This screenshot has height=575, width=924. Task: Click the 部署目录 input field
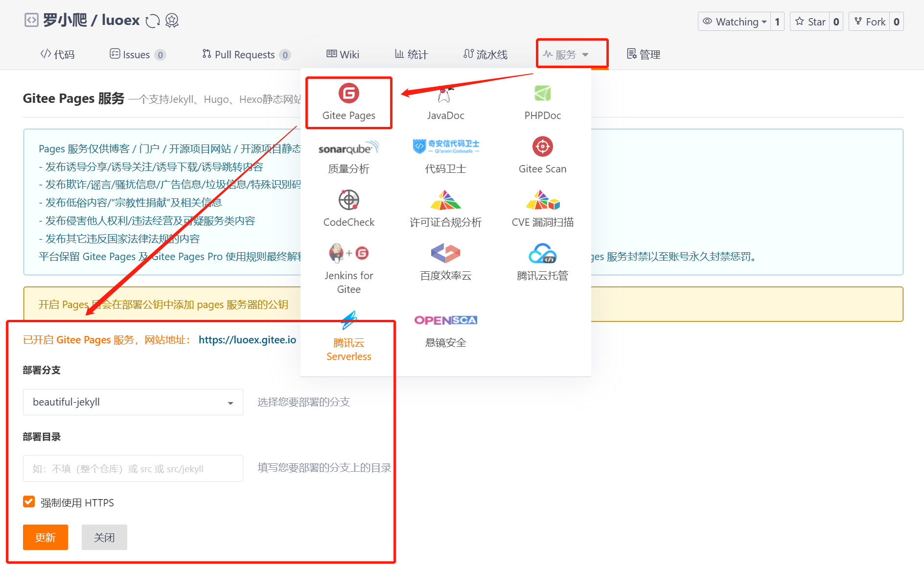click(133, 469)
